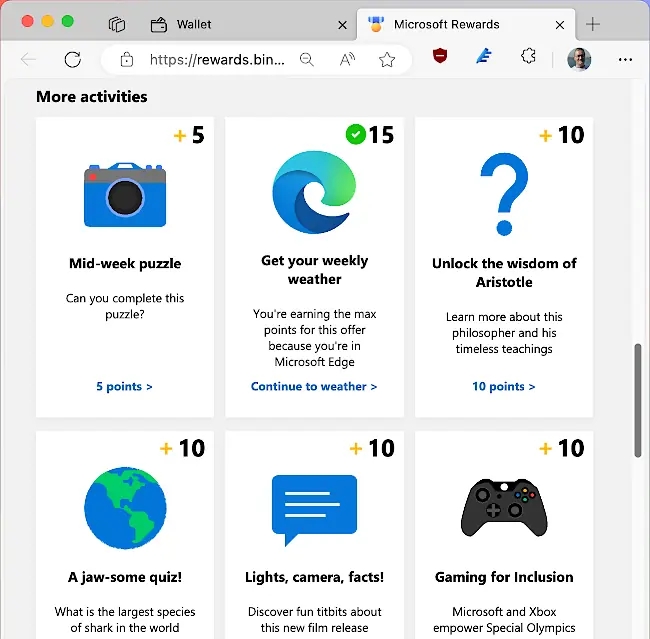
Task: Click the Wallet tab icon
Action: [x=159, y=25]
